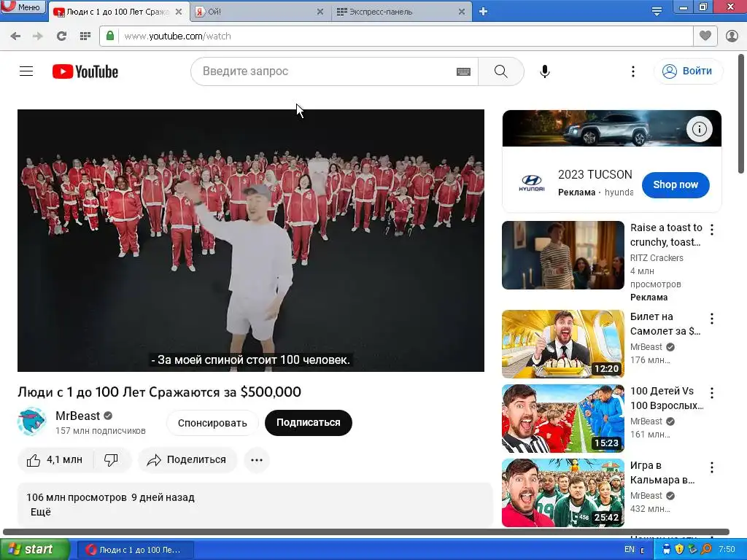Screen dimensions: 747x560
Task: Open the Игра в Кальмара video thumbnail
Action: tap(563, 493)
